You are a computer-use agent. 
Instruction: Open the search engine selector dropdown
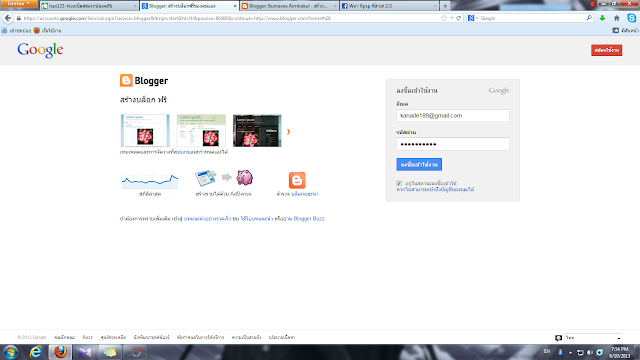point(473,18)
